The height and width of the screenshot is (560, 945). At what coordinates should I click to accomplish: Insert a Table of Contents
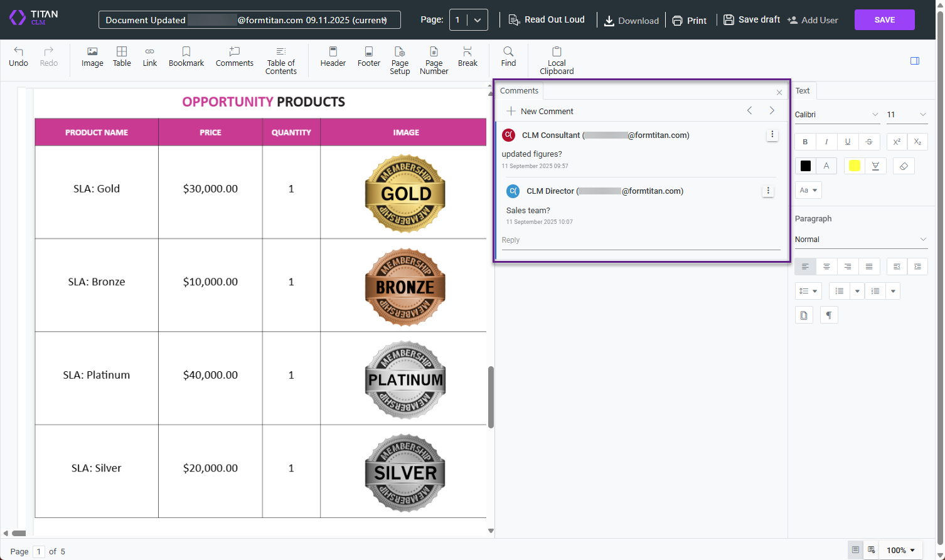280,60
